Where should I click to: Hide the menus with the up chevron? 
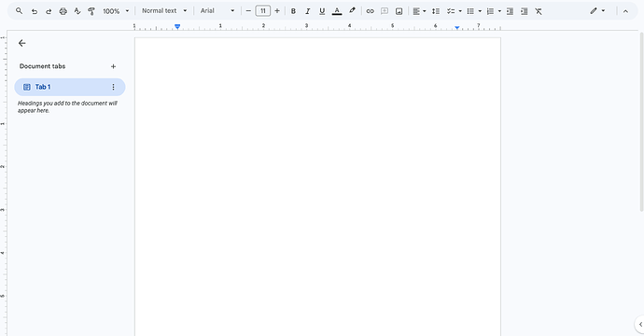(625, 11)
